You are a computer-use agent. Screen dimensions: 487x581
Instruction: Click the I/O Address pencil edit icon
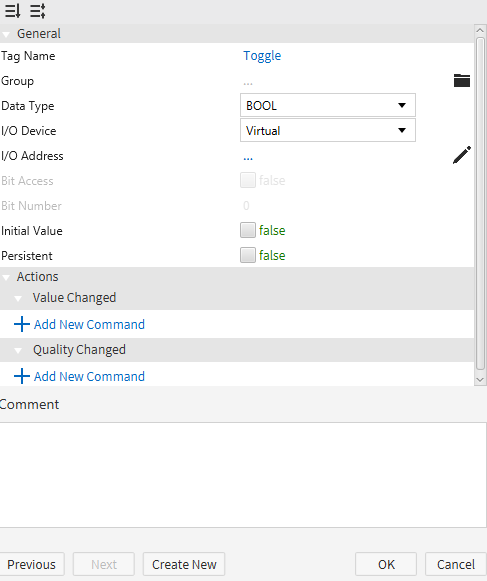(462, 155)
